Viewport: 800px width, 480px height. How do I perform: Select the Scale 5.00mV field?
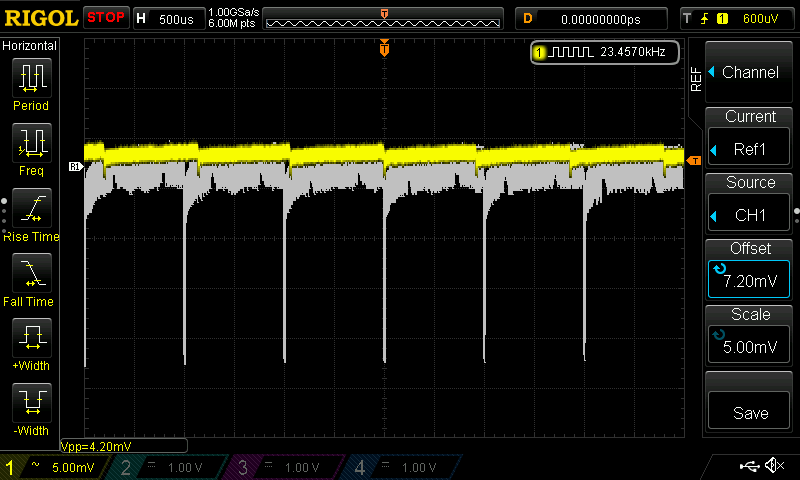(x=748, y=344)
